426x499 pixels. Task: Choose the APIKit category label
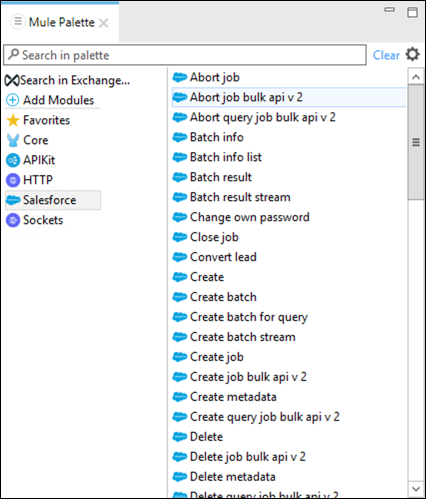tap(39, 160)
